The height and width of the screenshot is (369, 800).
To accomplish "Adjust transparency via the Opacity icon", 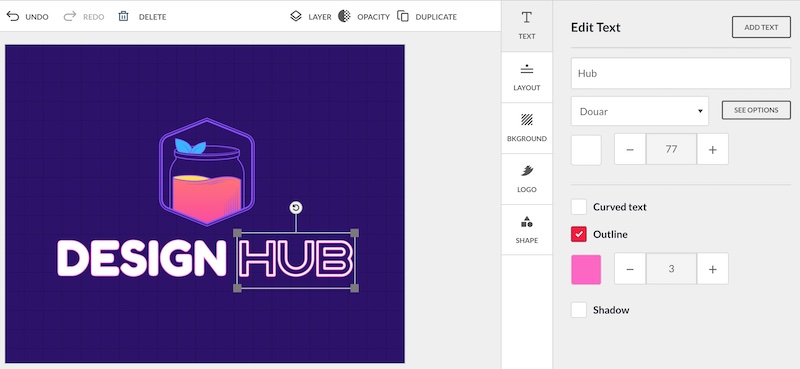I will (345, 16).
